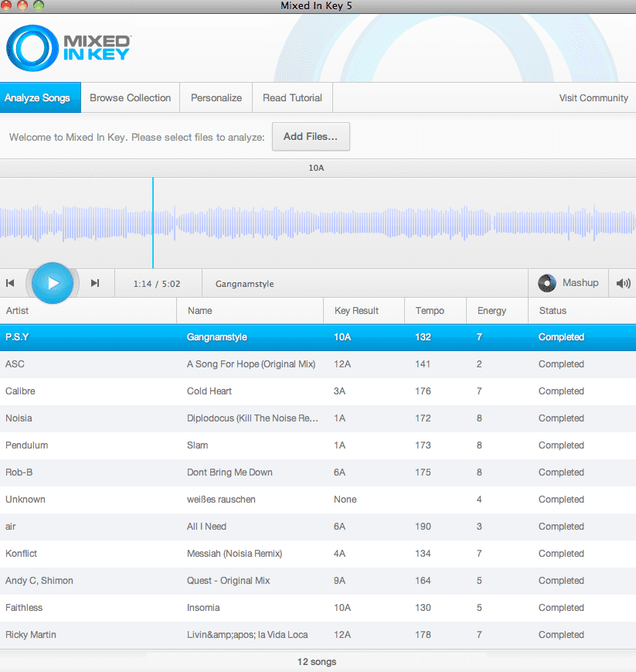
Task: Open the Mashup vinyl icon
Action: pos(547,283)
